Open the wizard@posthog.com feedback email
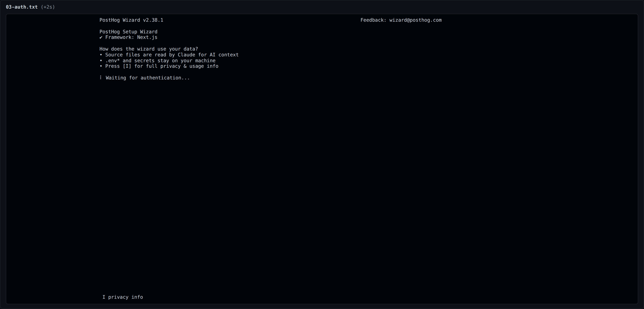The height and width of the screenshot is (309, 644). (415, 20)
